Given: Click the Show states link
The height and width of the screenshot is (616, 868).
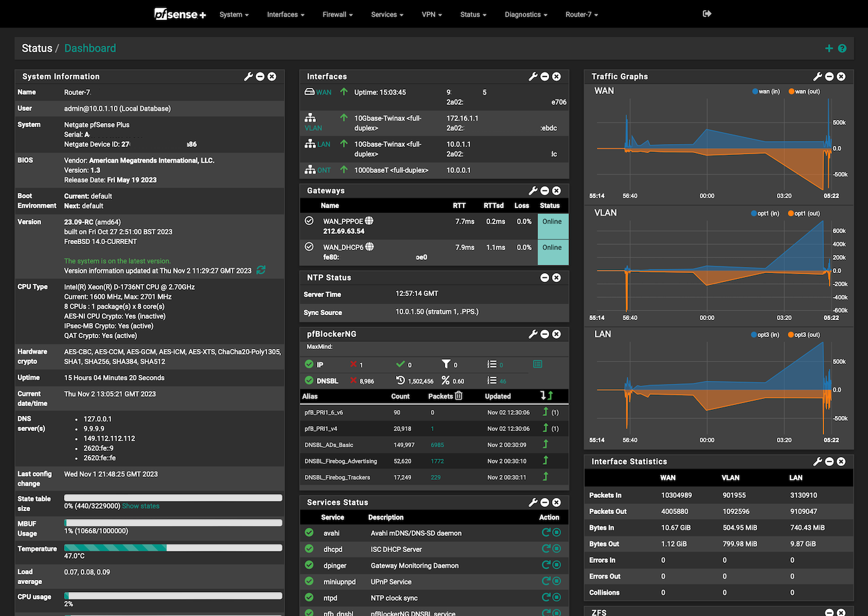Looking at the screenshot, I should point(141,506).
